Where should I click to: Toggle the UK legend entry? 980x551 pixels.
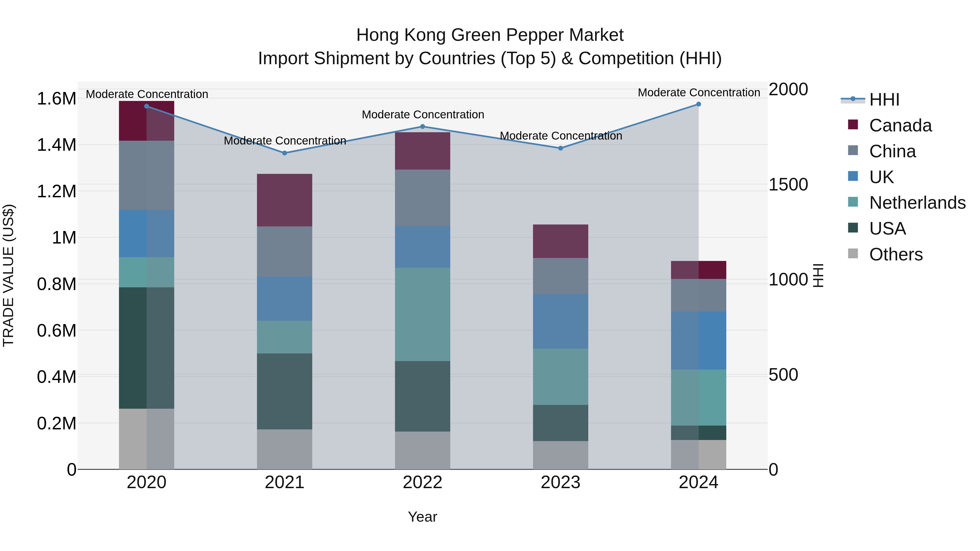pos(871,177)
